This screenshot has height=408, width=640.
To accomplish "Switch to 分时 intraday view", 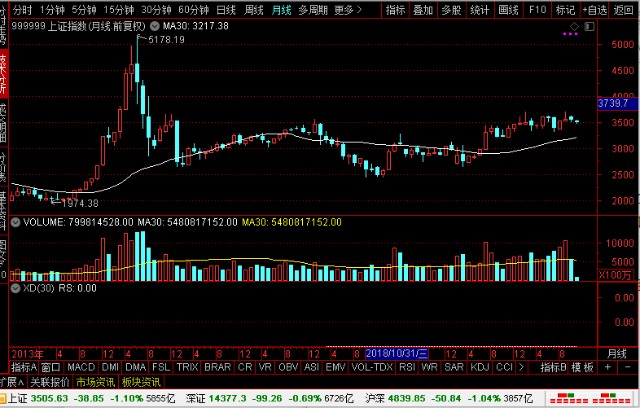I will tap(22, 10).
